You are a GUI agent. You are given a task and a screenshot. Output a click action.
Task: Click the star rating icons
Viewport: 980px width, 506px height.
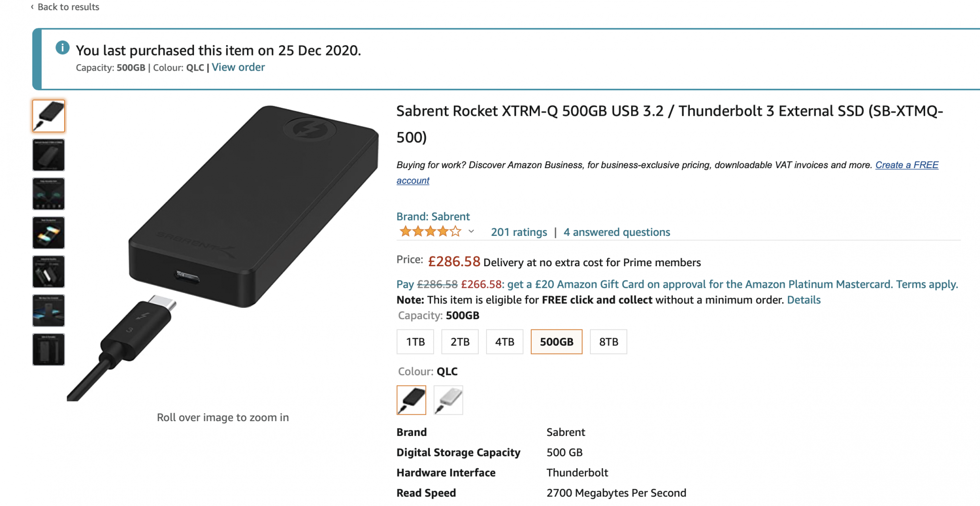430,231
